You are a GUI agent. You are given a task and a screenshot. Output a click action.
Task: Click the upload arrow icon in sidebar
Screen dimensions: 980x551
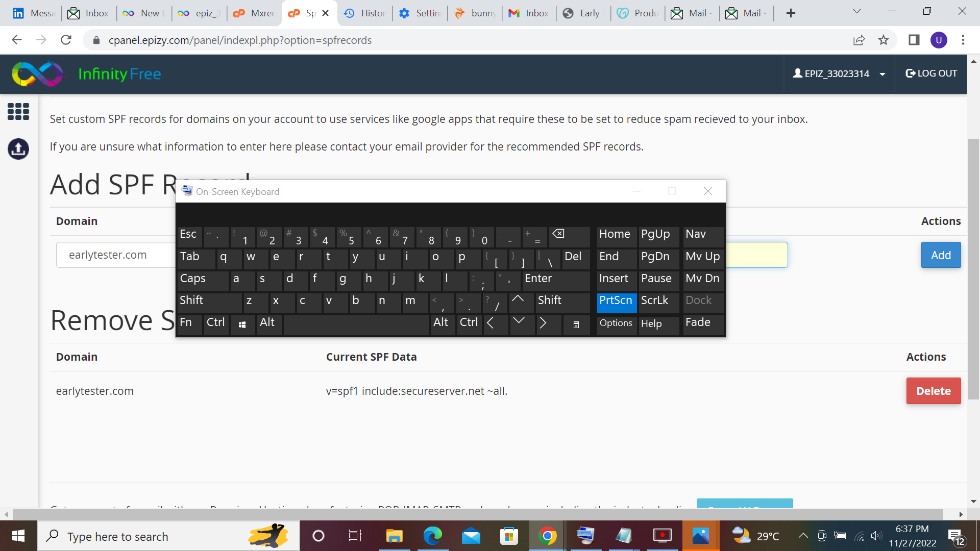pyautogui.click(x=18, y=149)
